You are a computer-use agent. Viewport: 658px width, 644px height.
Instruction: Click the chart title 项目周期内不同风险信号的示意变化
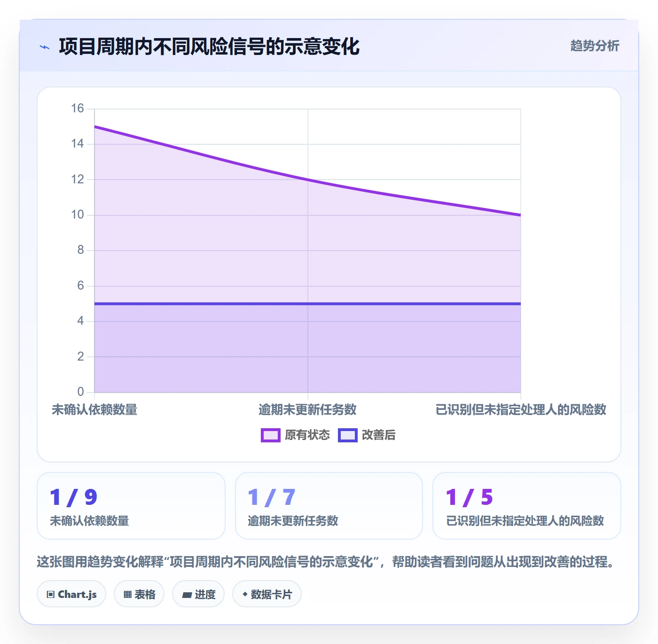(x=209, y=47)
